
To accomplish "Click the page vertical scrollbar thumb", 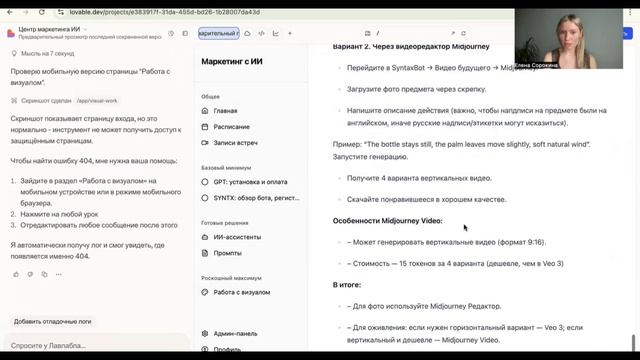I will click(x=633, y=343).
